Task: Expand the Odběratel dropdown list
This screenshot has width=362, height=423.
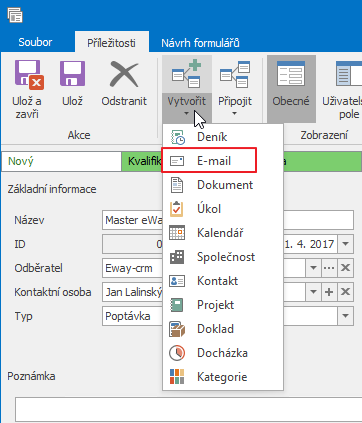Action: pos(313,268)
